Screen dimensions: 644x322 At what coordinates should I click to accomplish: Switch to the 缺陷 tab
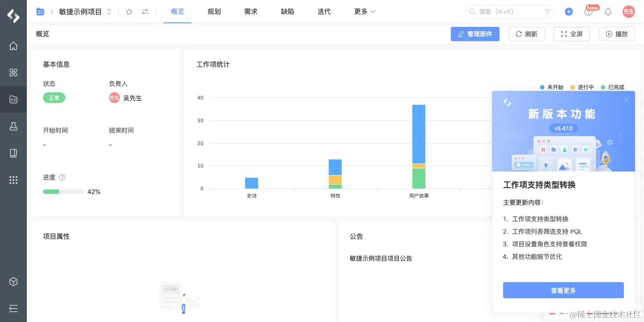point(288,12)
